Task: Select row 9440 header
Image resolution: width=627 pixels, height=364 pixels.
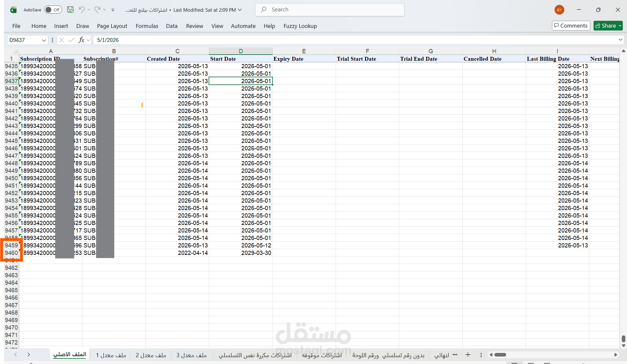Action: 11,104
